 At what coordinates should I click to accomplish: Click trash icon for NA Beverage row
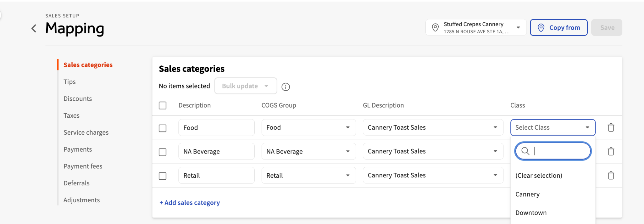coord(611,152)
